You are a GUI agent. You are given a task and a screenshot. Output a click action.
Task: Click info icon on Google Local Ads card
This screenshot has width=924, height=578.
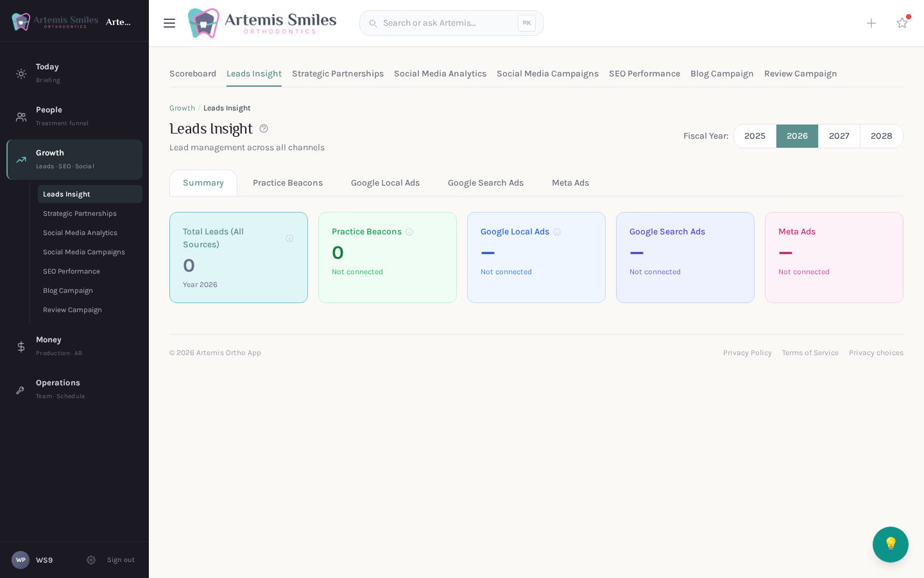(557, 232)
